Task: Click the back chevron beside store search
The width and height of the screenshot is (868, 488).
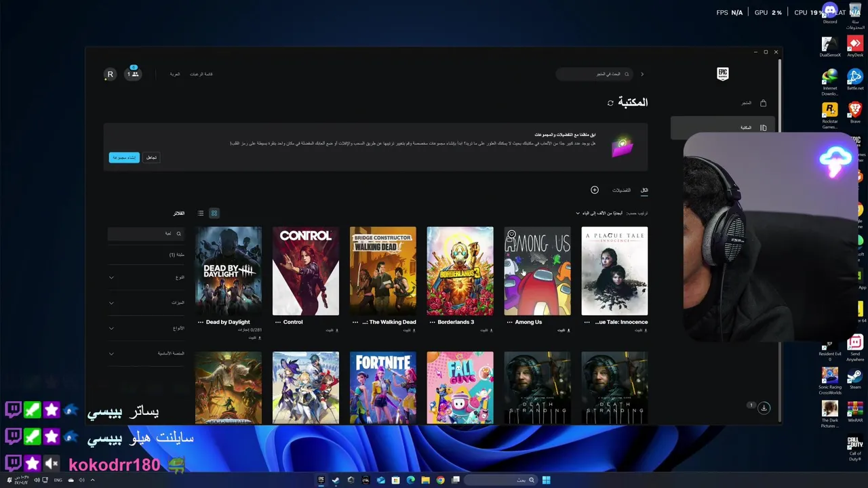Action: point(642,74)
